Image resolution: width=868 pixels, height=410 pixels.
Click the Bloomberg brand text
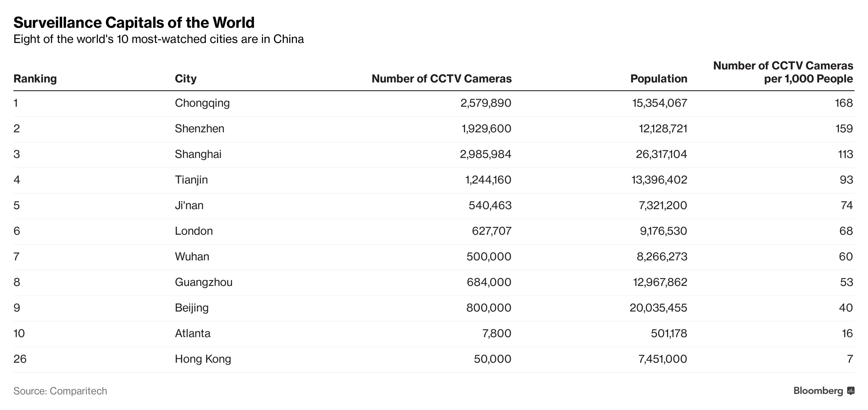[818, 391]
